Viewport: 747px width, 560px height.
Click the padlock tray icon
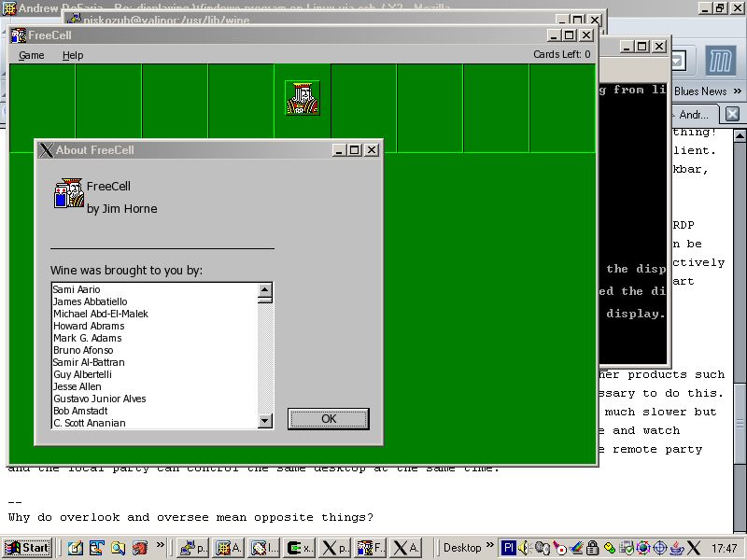tap(592, 548)
